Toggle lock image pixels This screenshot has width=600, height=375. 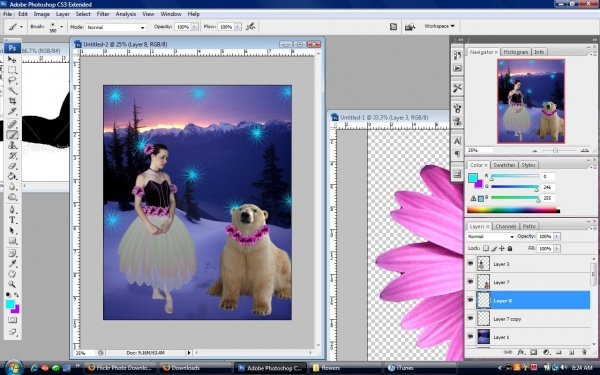coord(494,248)
